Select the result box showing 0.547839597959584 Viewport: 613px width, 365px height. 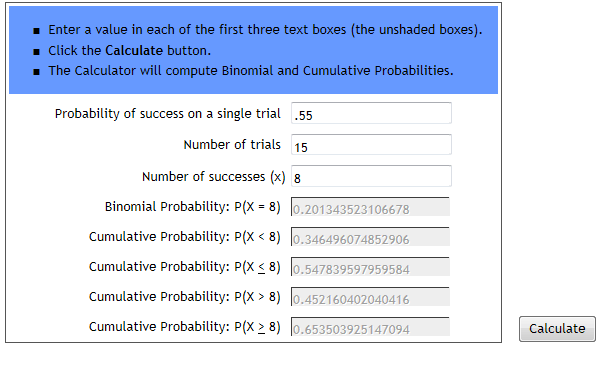370,267
